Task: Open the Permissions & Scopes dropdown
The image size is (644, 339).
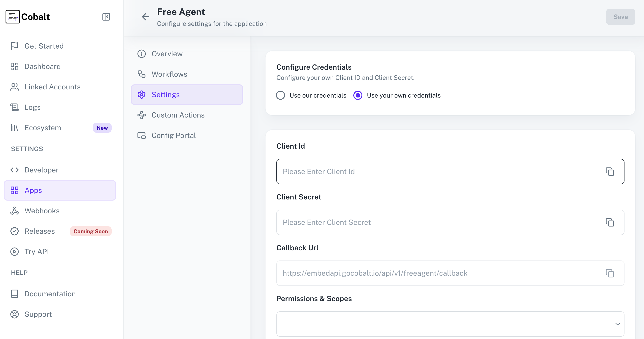Action: [x=618, y=324]
